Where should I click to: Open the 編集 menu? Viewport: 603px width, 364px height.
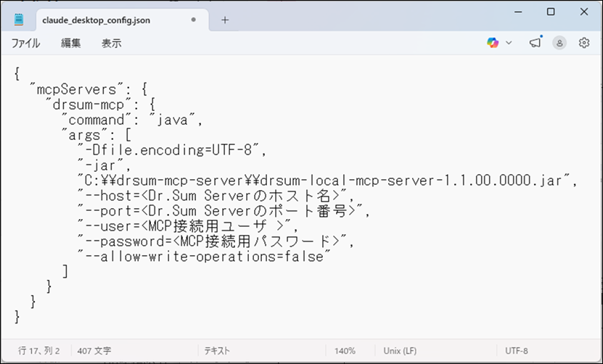(x=71, y=43)
